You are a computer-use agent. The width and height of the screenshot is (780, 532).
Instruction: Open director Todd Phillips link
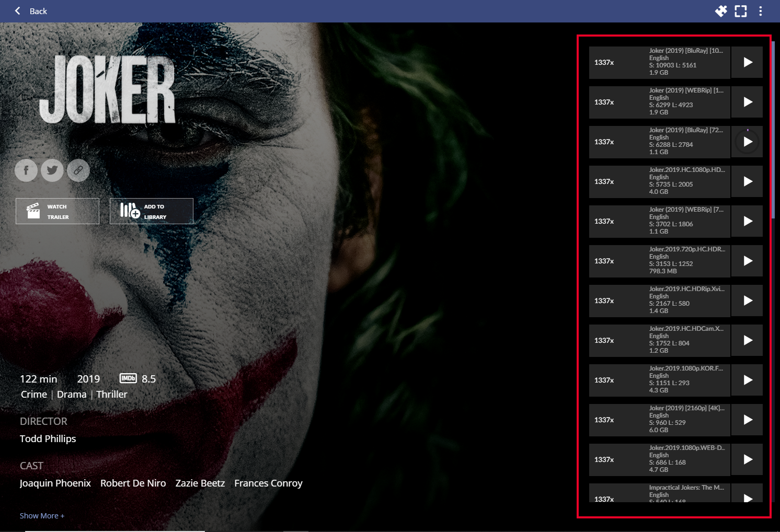pyautogui.click(x=48, y=438)
